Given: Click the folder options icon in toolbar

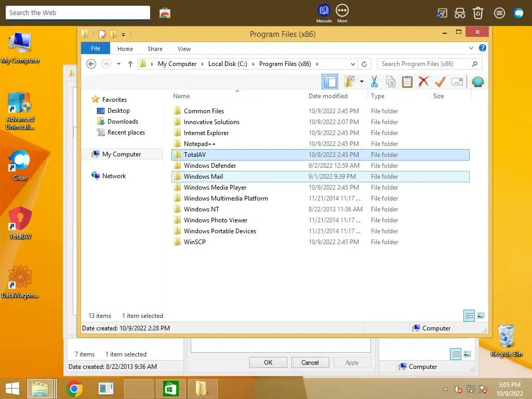Looking at the screenshot, I should coord(349,82).
